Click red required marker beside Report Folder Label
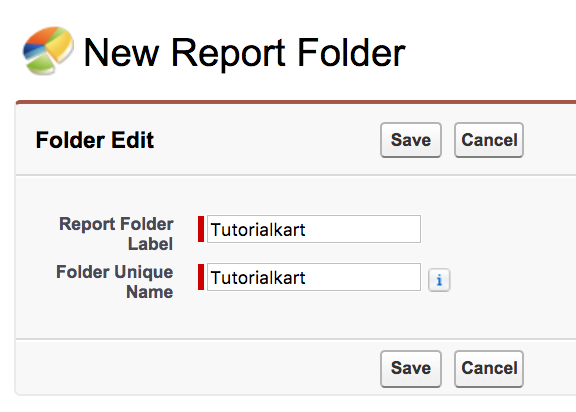This screenshot has height=412, width=576. [201, 229]
